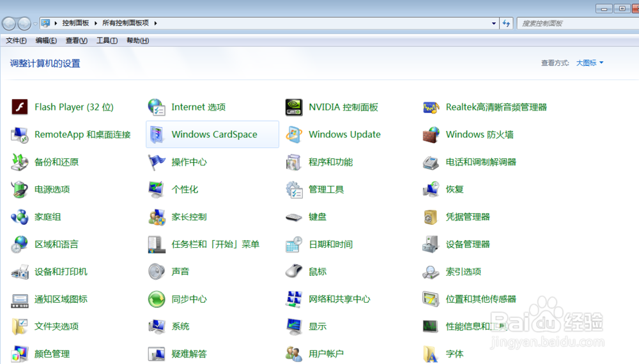This screenshot has width=639, height=364.
Task: Expand the arrow before 控制面板 breadcrumb
Action: click(56, 23)
